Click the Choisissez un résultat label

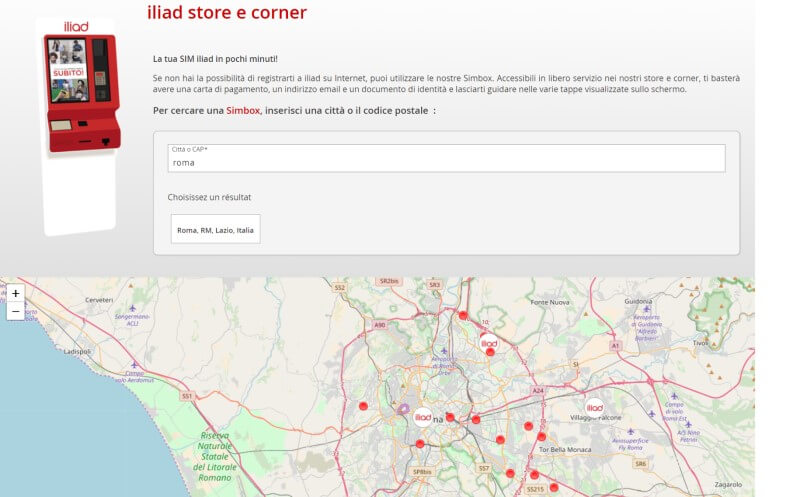click(x=209, y=197)
